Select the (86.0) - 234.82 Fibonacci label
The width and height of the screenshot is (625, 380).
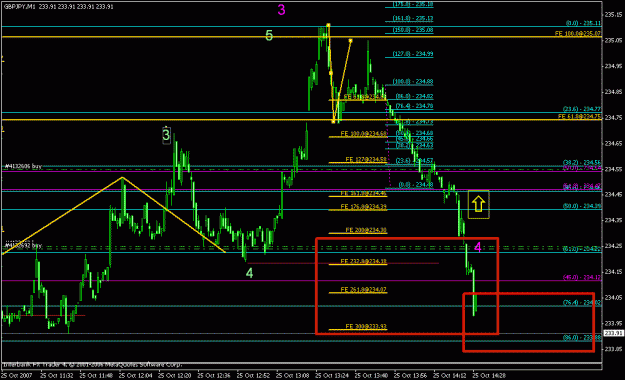414,96
